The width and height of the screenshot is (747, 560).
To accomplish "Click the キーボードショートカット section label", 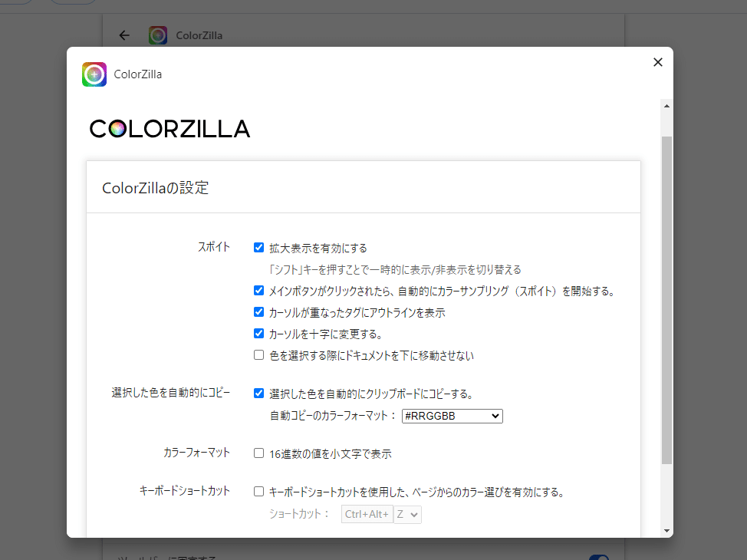I will pyautogui.click(x=184, y=491).
